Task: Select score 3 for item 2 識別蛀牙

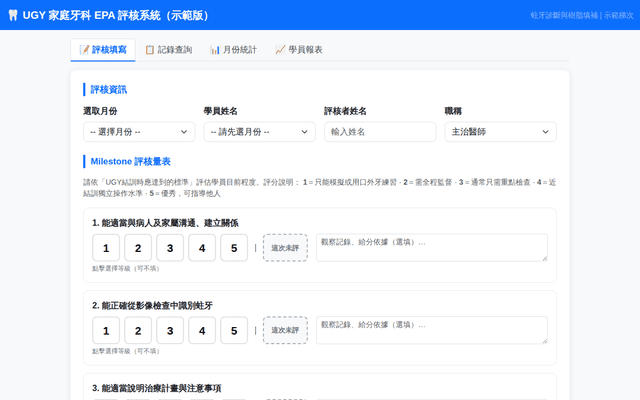Action: coord(170,330)
